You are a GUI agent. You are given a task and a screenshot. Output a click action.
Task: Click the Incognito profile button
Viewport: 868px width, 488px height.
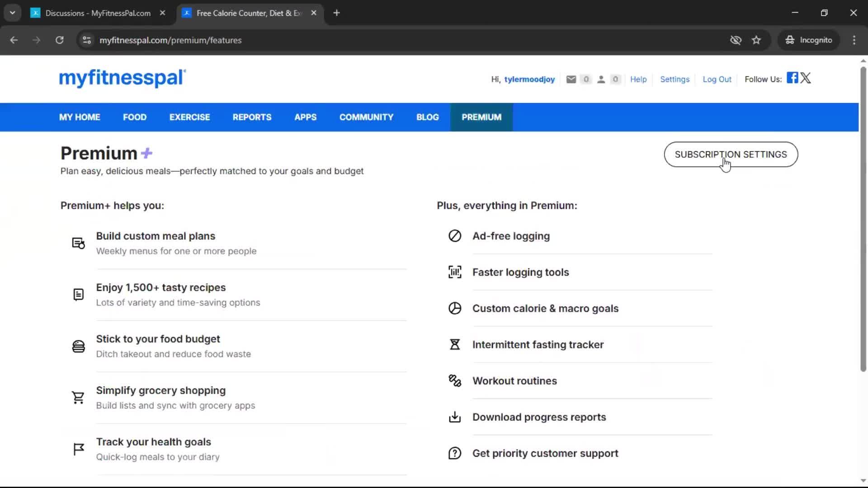tap(809, 40)
